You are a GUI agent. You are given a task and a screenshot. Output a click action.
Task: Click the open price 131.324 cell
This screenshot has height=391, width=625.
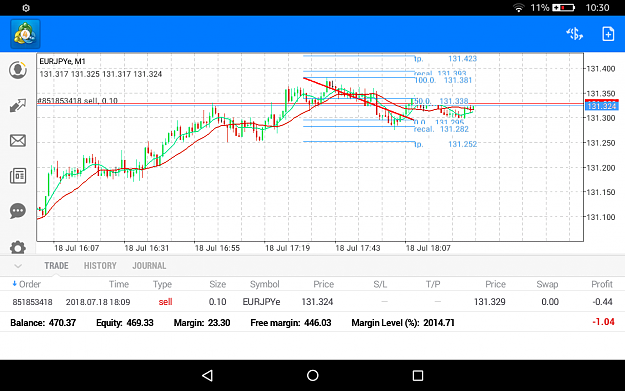(317, 302)
